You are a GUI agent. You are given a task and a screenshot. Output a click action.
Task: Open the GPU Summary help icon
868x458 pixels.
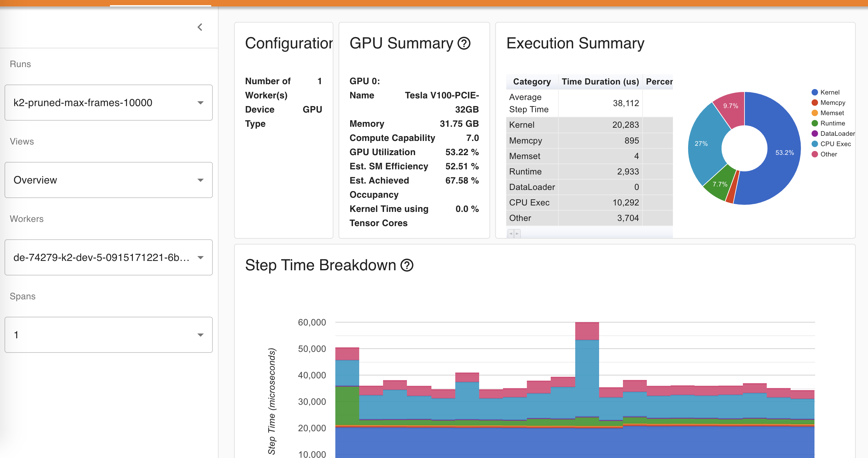pyautogui.click(x=464, y=43)
